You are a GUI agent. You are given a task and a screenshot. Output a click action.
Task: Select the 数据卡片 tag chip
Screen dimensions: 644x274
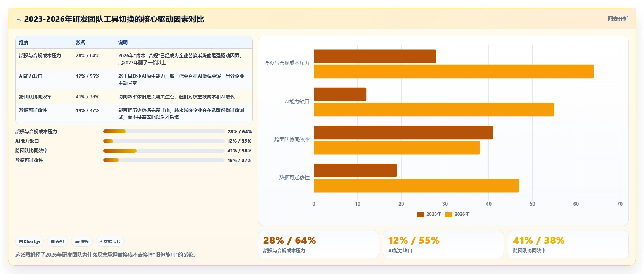coord(110,241)
